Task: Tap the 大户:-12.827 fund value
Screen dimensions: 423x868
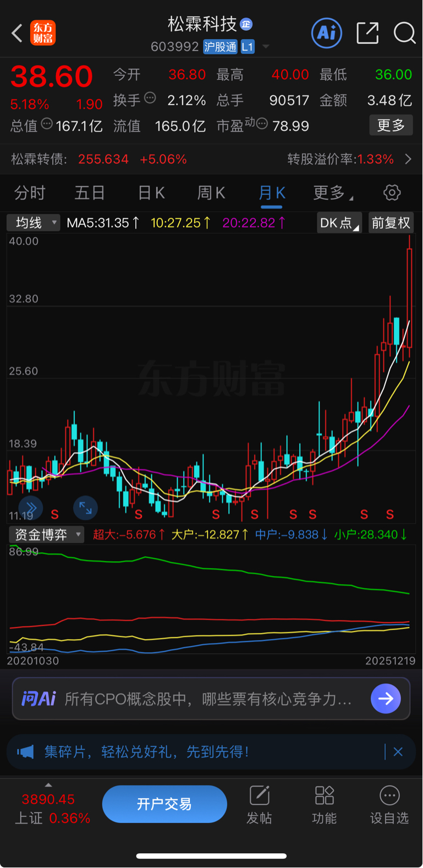Action: click(210, 535)
